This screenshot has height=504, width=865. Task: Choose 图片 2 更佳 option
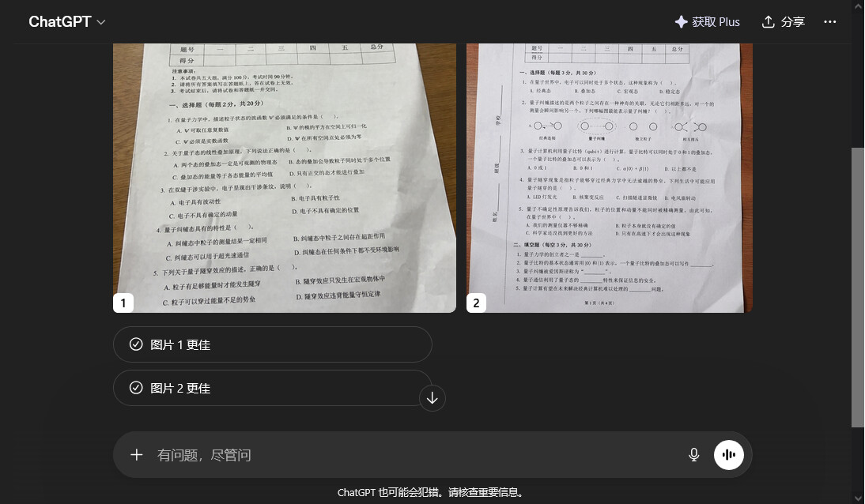(273, 388)
